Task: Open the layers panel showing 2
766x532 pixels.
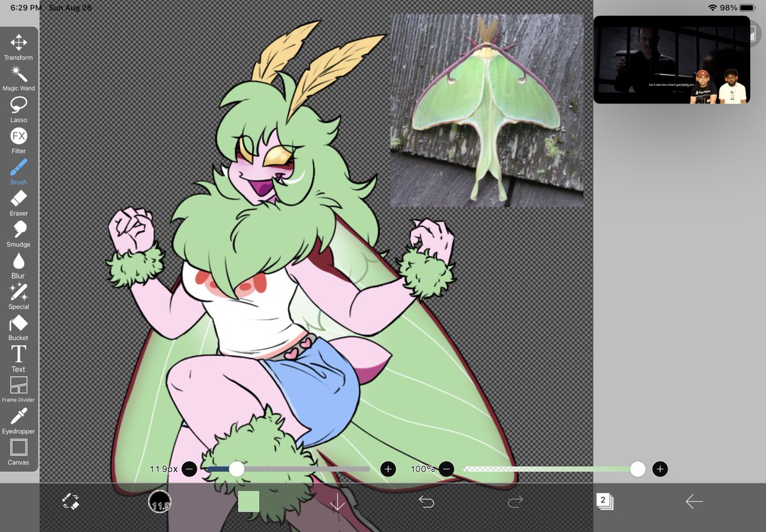Action: tap(605, 501)
